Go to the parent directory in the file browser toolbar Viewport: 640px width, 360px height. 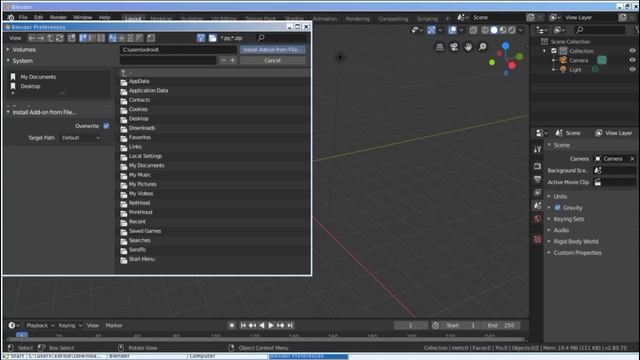(x=50, y=38)
